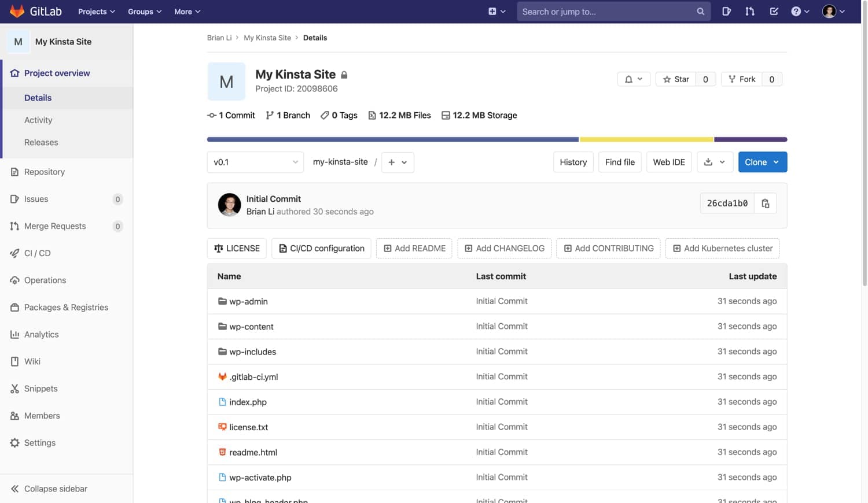868x503 pixels.
Task: Open Analytics from the sidebar
Action: pyautogui.click(x=41, y=334)
